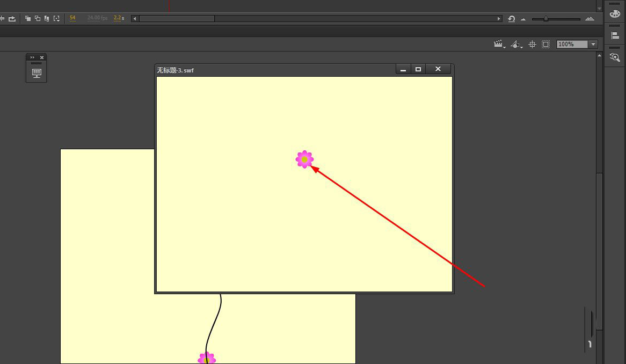Open the floating panel's screen icon
This screenshot has width=626, height=364.
click(x=37, y=74)
